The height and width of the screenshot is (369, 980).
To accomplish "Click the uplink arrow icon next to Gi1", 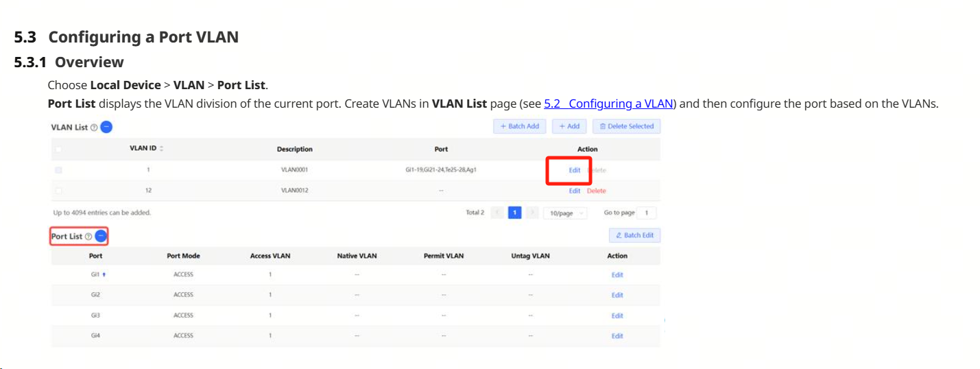I will click(104, 274).
